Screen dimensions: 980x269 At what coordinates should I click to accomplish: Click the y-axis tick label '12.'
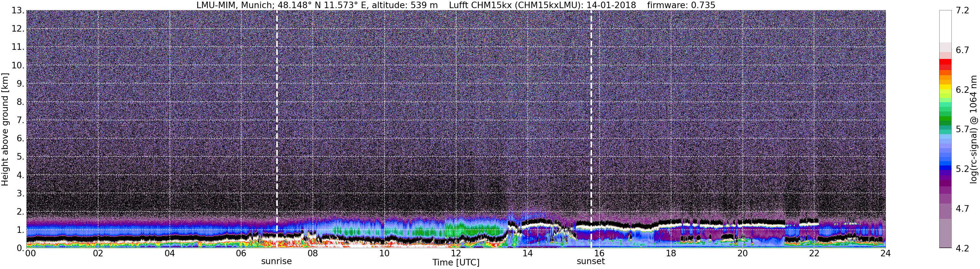pyautogui.click(x=18, y=29)
